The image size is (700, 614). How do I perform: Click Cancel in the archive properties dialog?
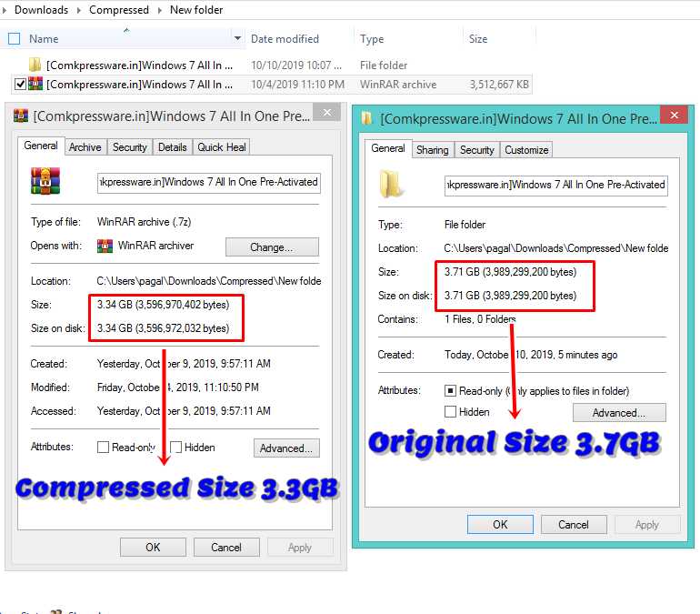(226, 547)
